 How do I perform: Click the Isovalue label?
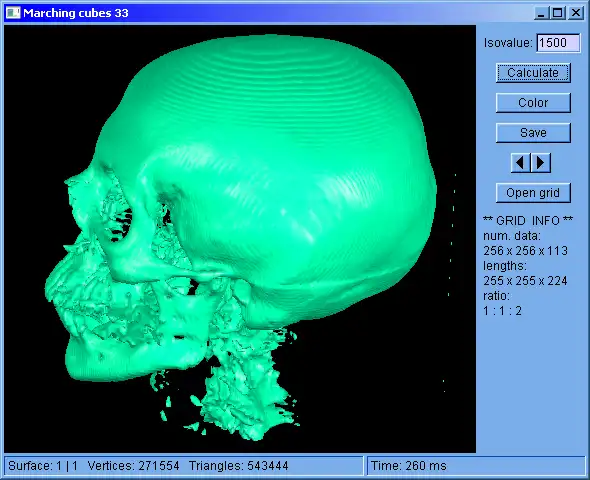point(508,43)
